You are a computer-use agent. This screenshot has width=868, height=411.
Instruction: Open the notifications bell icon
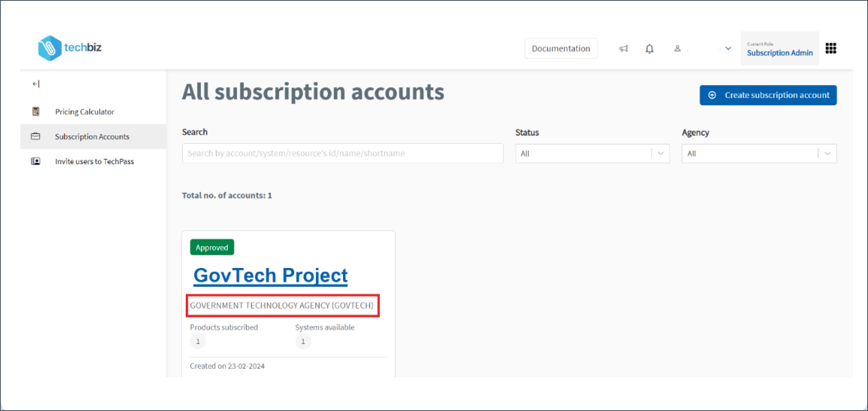tap(649, 48)
